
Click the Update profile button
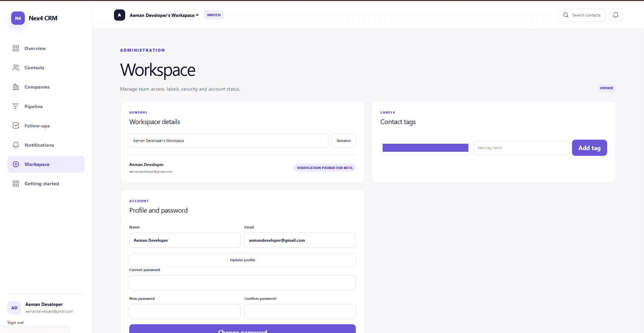(243, 260)
